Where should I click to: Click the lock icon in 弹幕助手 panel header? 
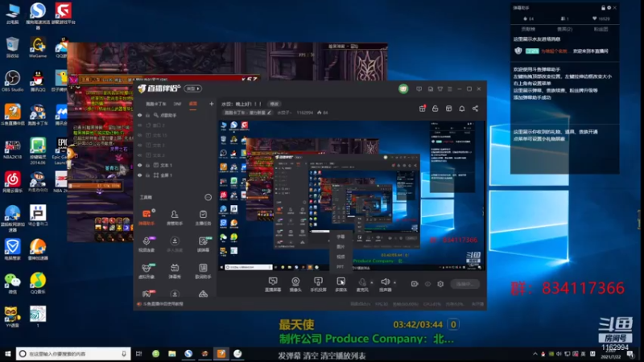[603, 8]
